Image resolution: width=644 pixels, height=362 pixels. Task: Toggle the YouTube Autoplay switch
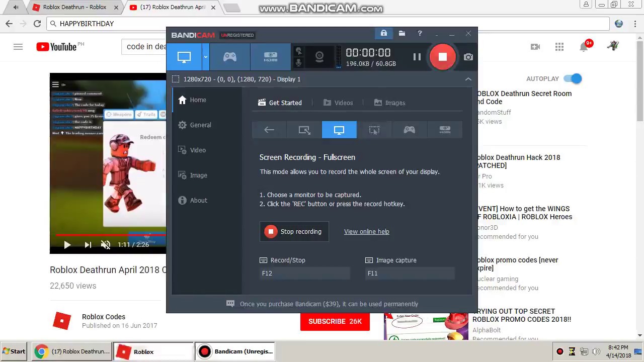[x=573, y=78]
